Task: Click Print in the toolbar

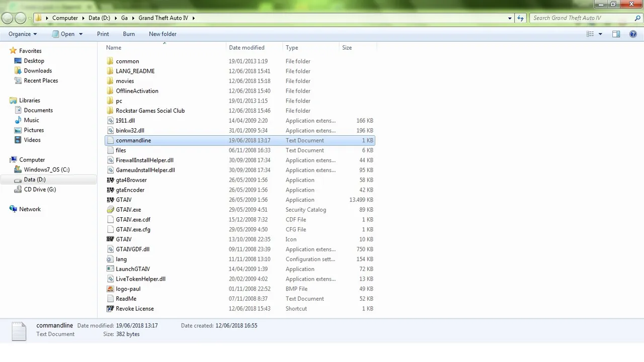Action: [103, 34]
